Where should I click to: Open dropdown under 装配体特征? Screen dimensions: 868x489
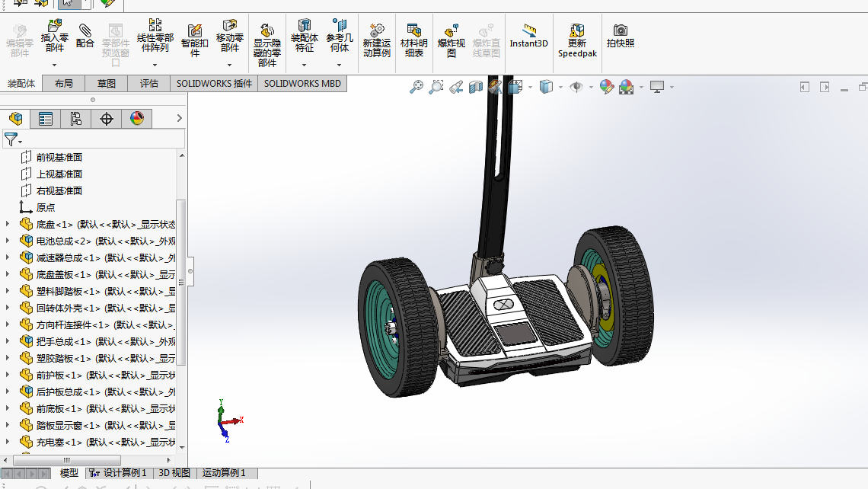[304, 66]
